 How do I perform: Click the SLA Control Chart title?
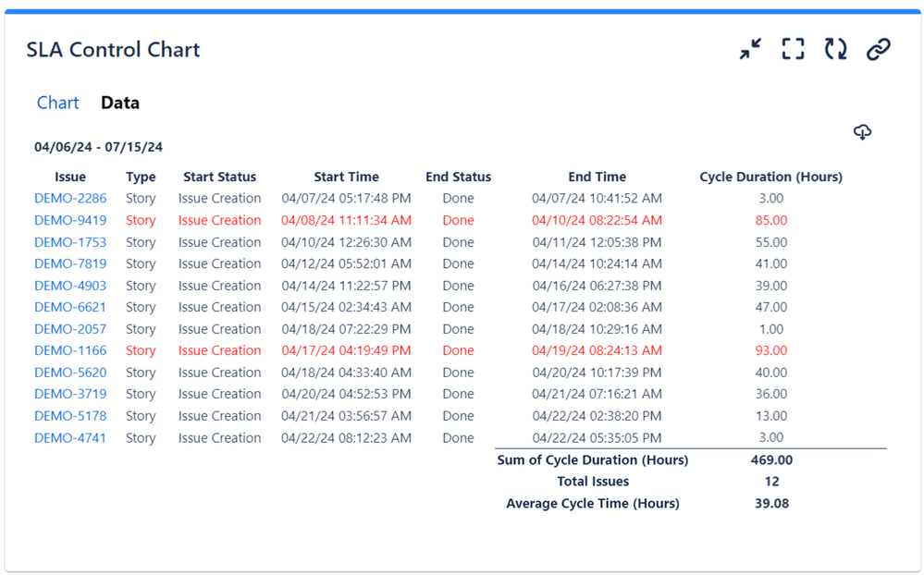click(x=113, y=50)
